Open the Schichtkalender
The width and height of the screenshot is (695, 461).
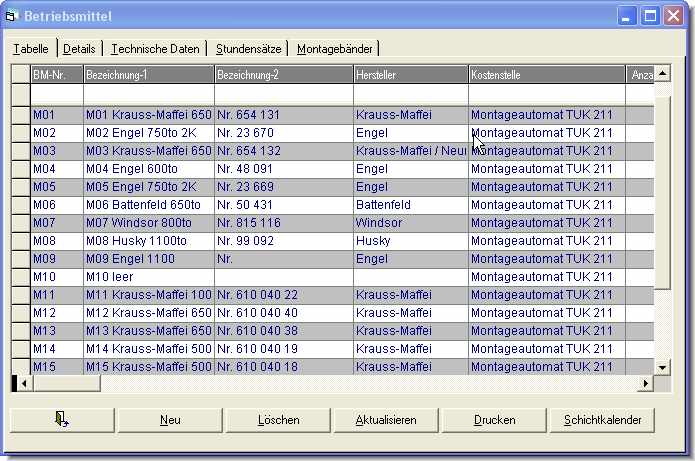click(x=601, y=420)
